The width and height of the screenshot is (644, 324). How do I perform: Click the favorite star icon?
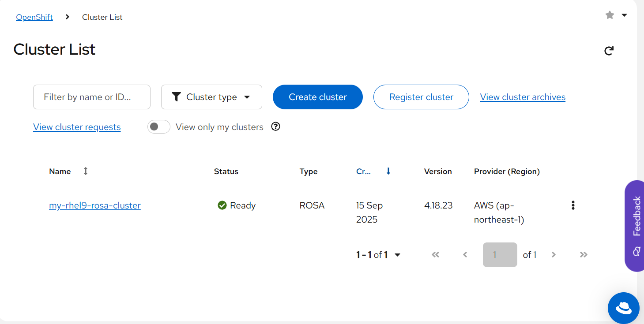pyautogui.click(x=610, y=15)
